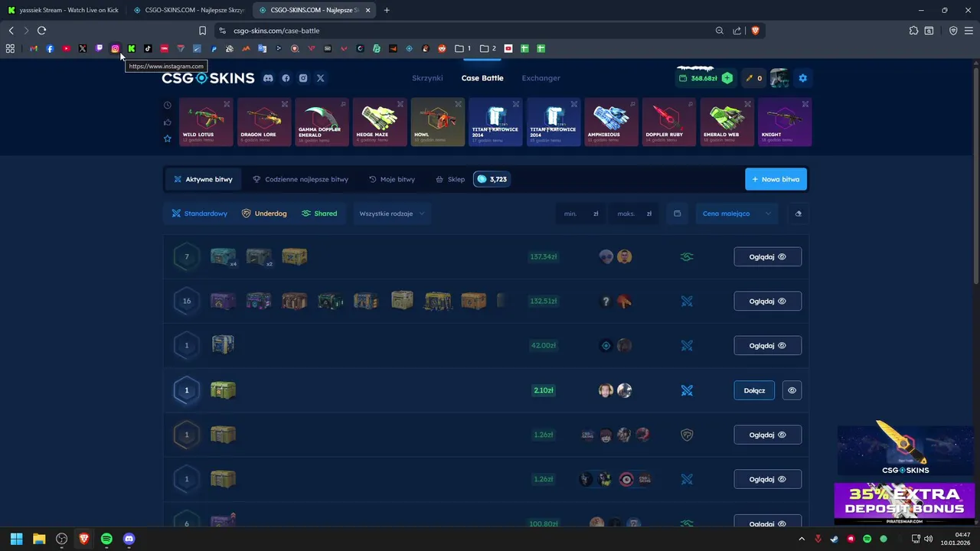Open the Cena malejąco sort dropdown
980x551 pixels.
737,214
